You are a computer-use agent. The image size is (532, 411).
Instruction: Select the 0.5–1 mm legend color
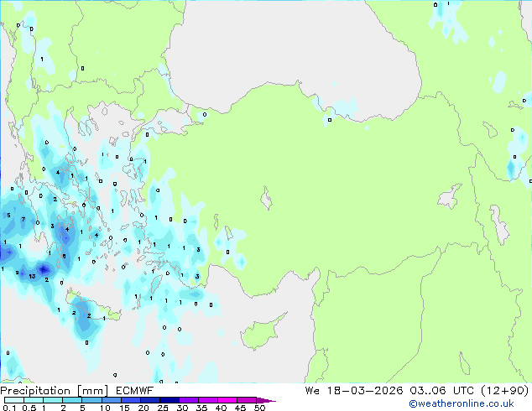pyautogui.click(x=34, y=400)
